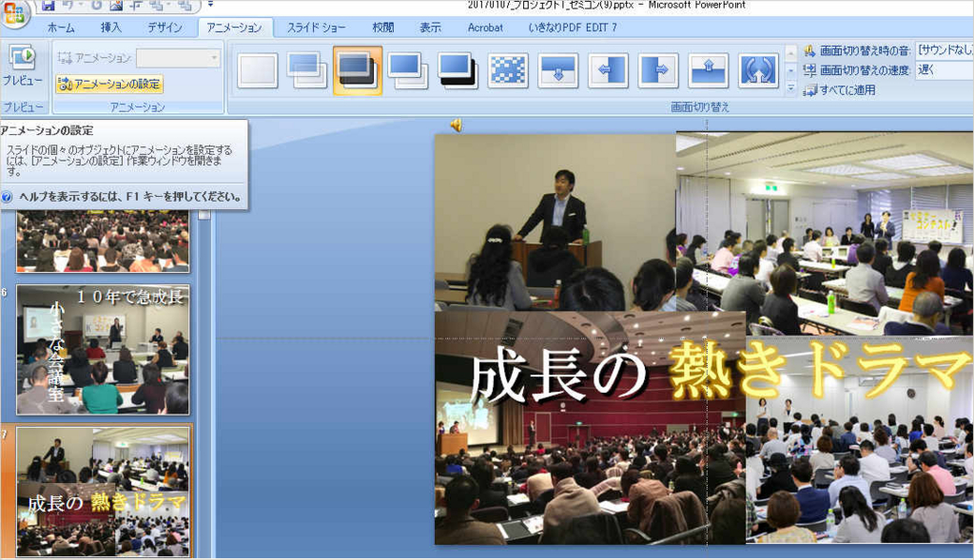This screenshot has width=974, height=560.
Task: Expand the transition gallery with the More arrow
Action: pyautogui.click(x=790, y=88)
